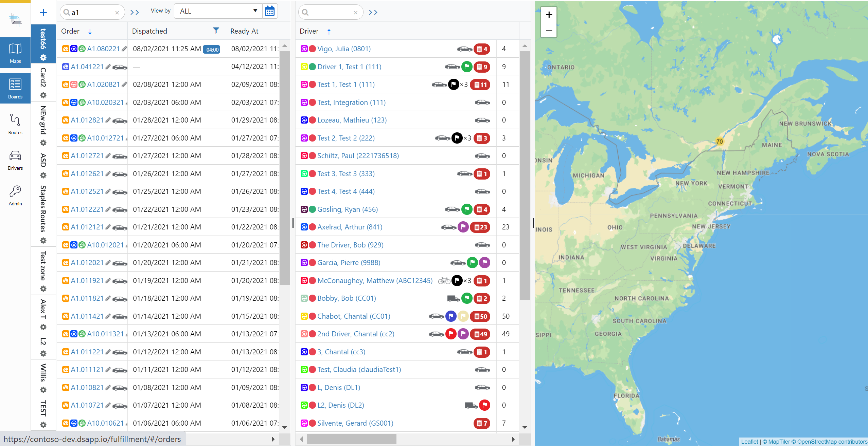Open the Dispatched column filter
Image resolution: width=868 pixels, height=446 pixels.
tap(216, 31)
